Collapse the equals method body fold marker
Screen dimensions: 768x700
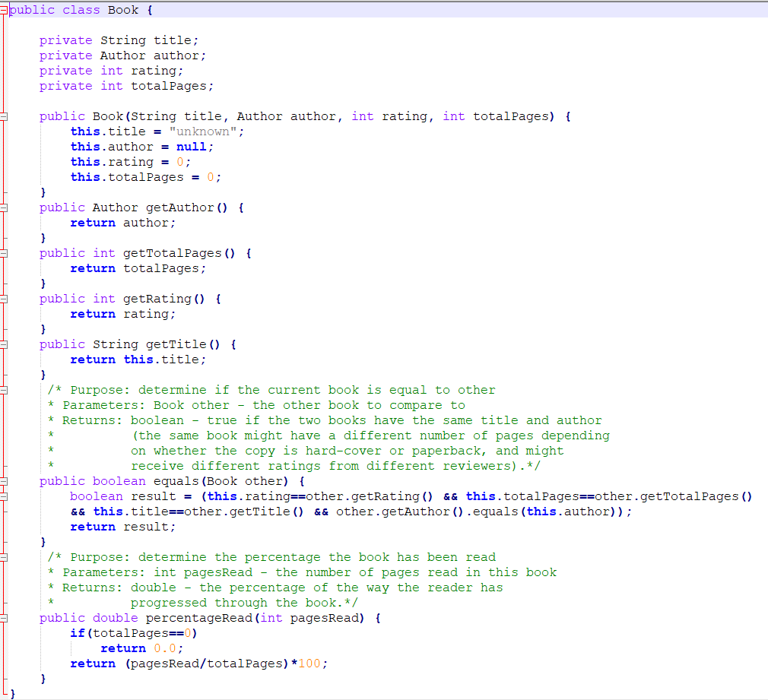click(5, 480)
